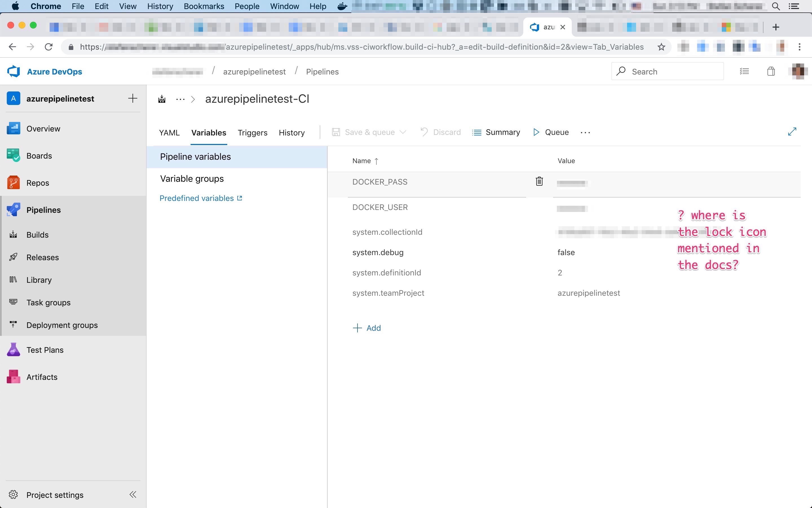Open a new browser tab
812x508 pixels.
pyautogui.click(x=775, y=27)
